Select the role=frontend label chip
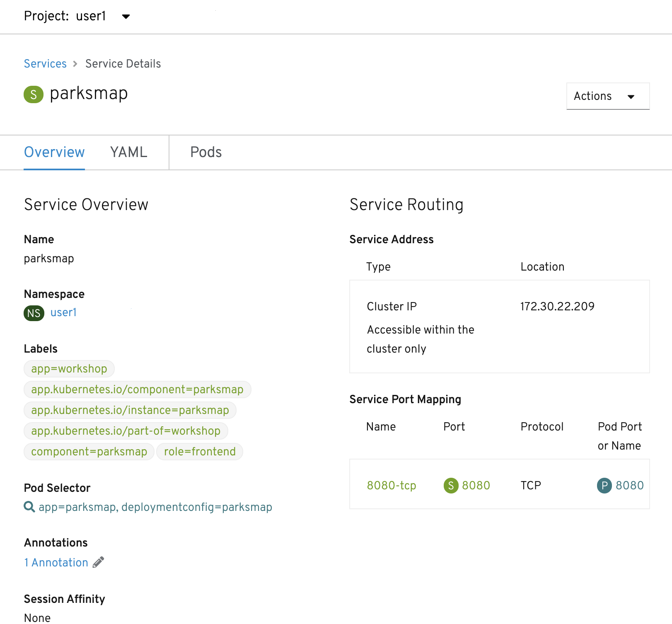The height and width of the screenshot is (624, 672). (x=200, y=451)
